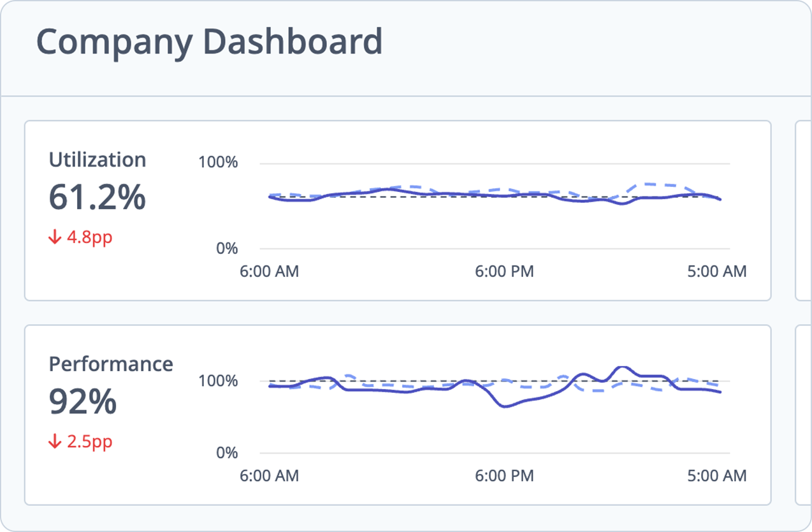Click the Company Dashboard title

point(209,41)
